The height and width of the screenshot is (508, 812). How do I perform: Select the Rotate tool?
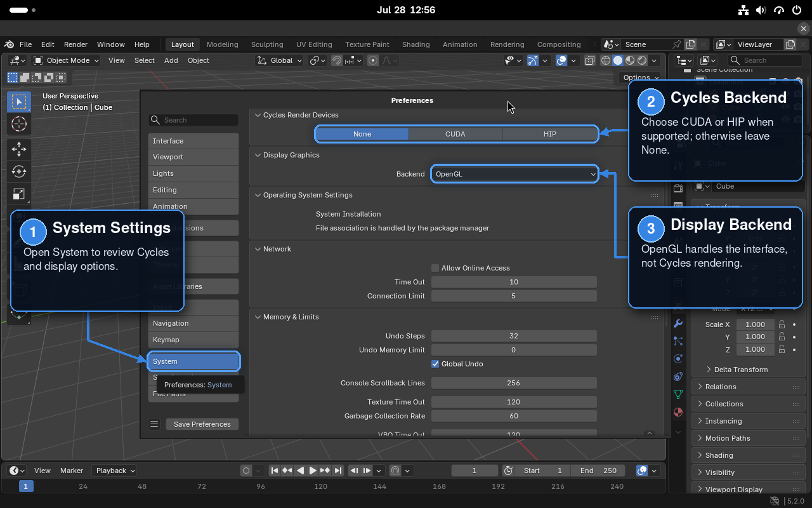pyautogui.click(x=19, y=171)
